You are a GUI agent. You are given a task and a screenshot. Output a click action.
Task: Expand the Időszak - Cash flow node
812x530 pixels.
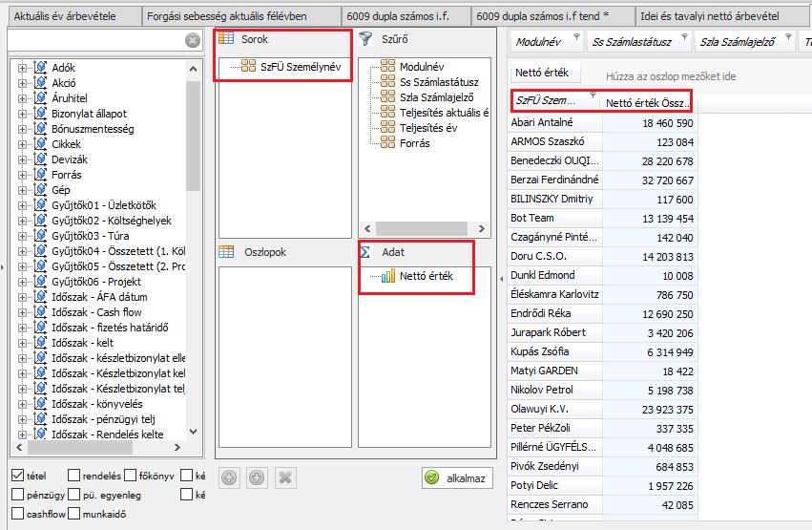23,312
